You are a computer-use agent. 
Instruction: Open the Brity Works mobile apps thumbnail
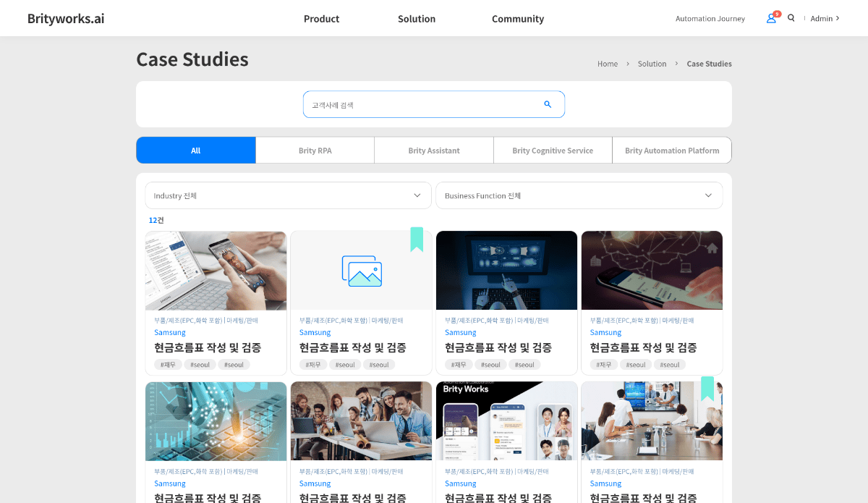[506, 421]
